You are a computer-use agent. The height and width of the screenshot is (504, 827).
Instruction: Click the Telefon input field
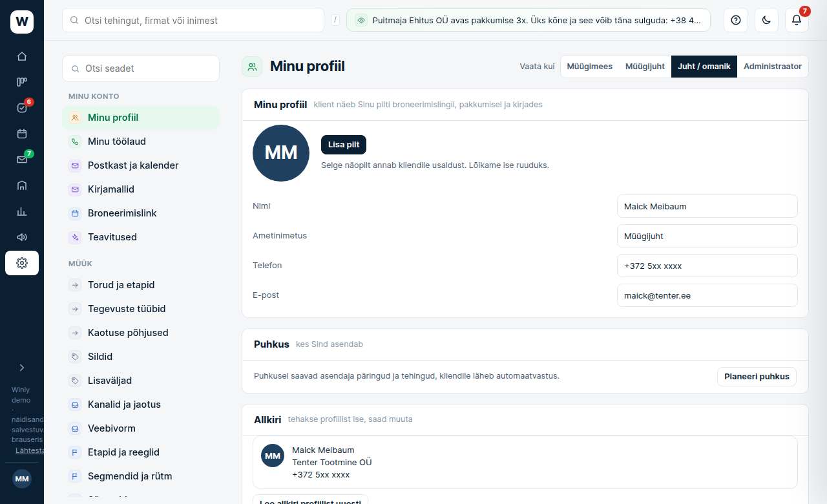[707, 266]
